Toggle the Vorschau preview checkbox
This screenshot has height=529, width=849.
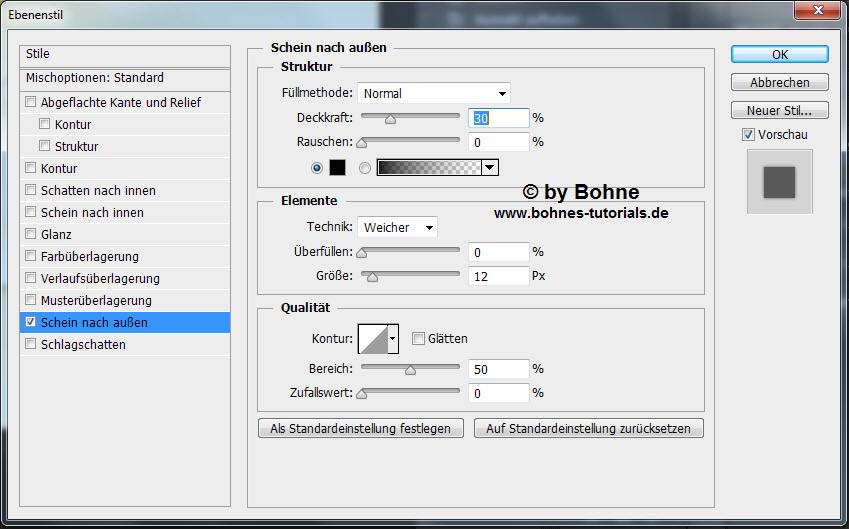(748, 135)
